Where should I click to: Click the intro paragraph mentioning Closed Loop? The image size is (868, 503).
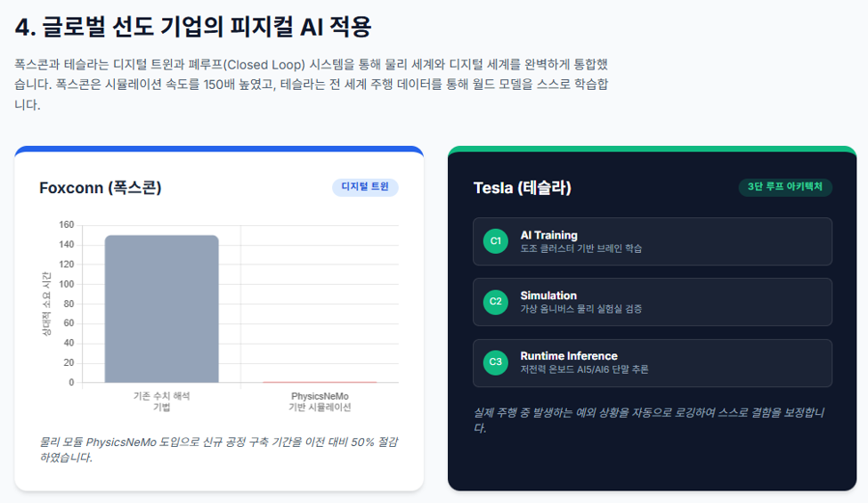coord(312,84)
